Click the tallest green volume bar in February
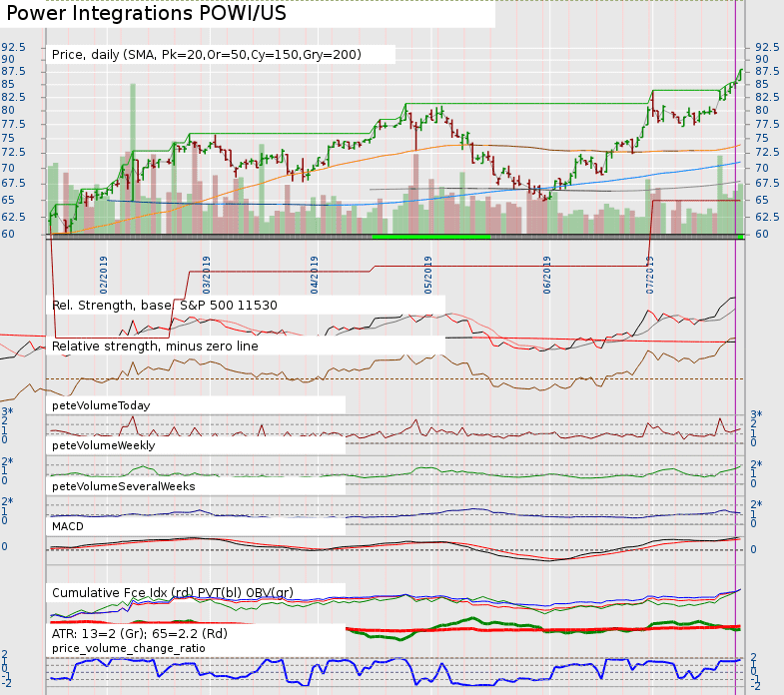 (133, 159)
